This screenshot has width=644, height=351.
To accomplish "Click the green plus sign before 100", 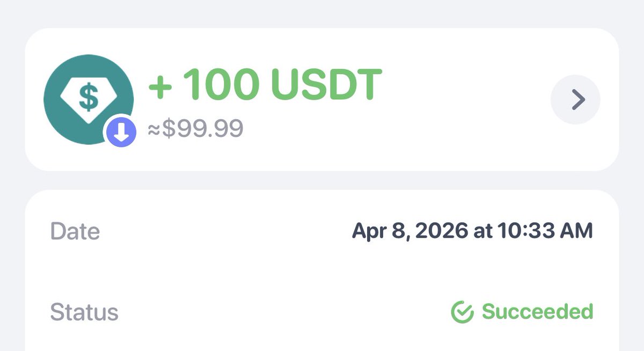I will point(159,86).
